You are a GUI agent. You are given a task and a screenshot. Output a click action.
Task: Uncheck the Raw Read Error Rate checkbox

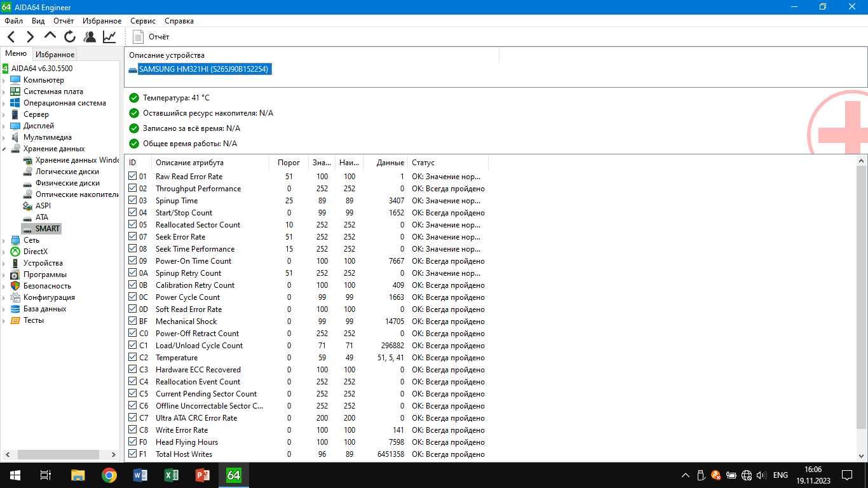tap(132, 176)
